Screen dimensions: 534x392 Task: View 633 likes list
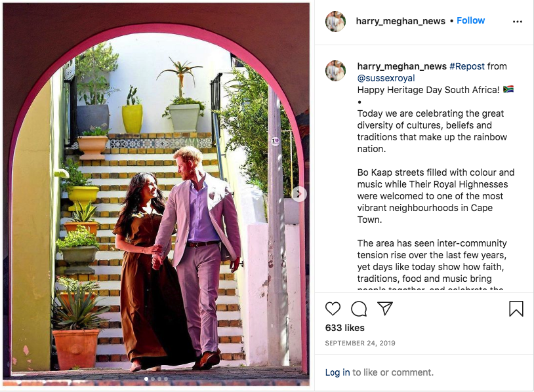click(x=344, y=328)
